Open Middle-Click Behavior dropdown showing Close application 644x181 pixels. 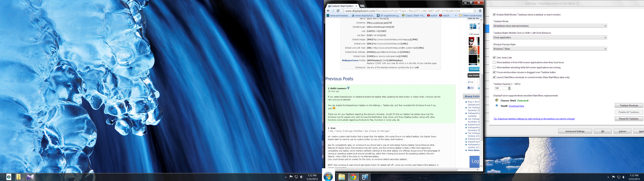550,38
